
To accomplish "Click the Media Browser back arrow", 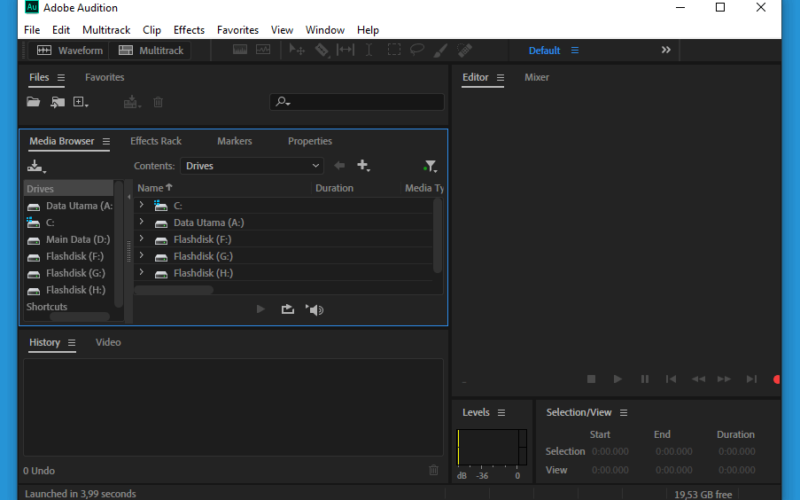I will coord(339,165).
